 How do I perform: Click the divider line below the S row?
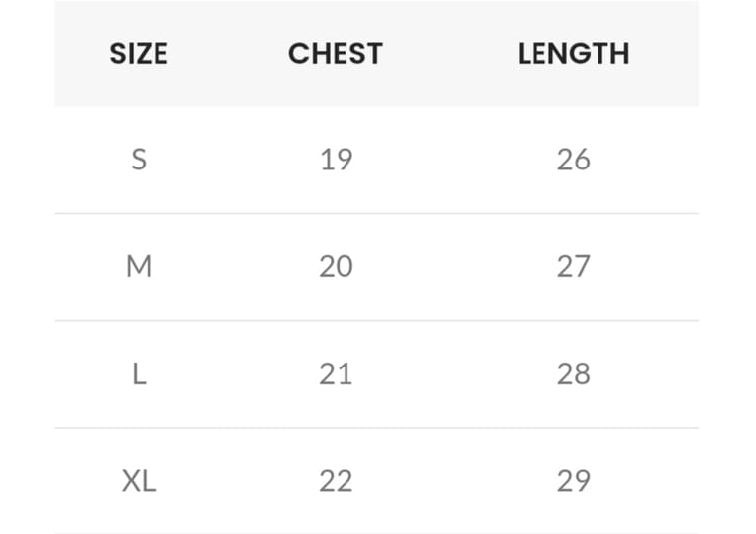[377, 213]
